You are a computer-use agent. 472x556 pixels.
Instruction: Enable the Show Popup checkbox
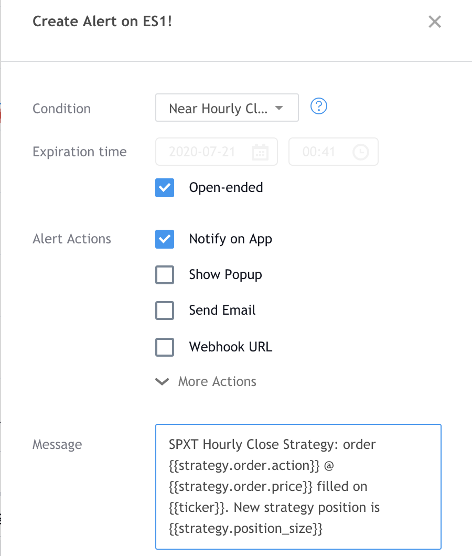[x=165, y=274]
